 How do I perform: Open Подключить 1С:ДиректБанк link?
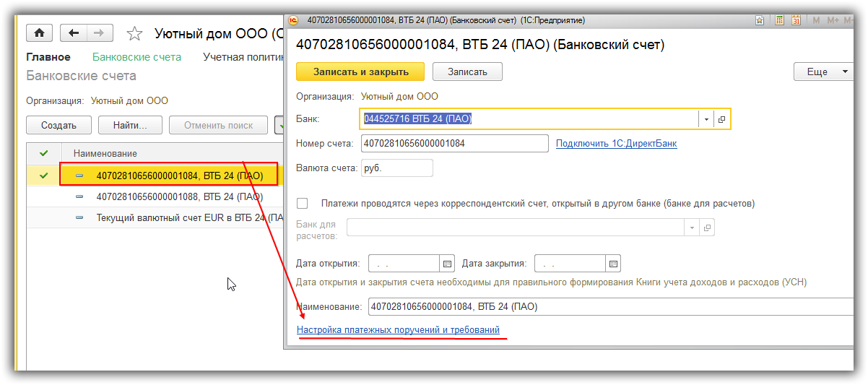pos(616,144)
